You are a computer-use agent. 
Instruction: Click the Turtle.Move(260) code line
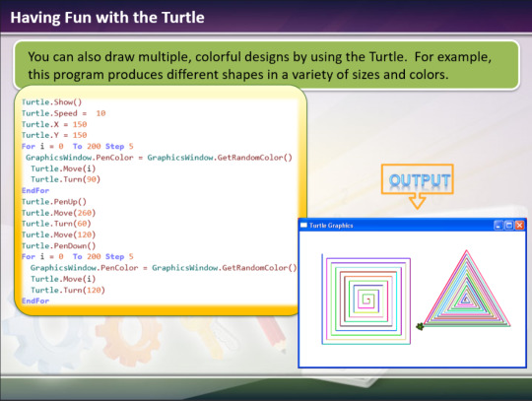point(59,213)
